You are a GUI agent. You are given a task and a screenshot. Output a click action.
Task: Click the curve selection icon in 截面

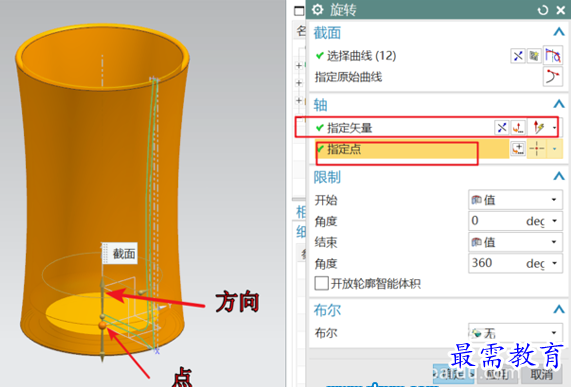coord(553,56)
